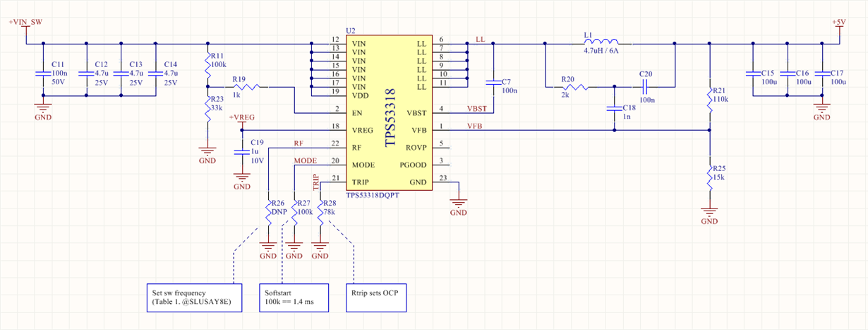Select the "78k" value of R28
The image size is (868, 330).
tap(330, 211)
